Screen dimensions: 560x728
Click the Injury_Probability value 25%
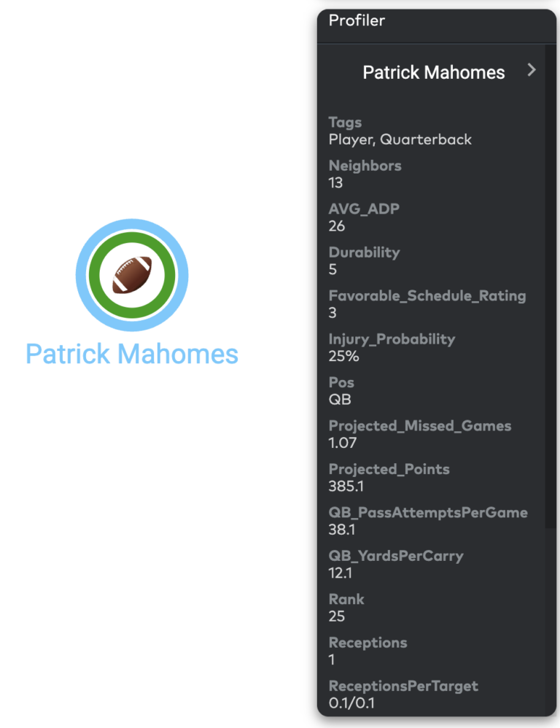click(x=343, y=356)
